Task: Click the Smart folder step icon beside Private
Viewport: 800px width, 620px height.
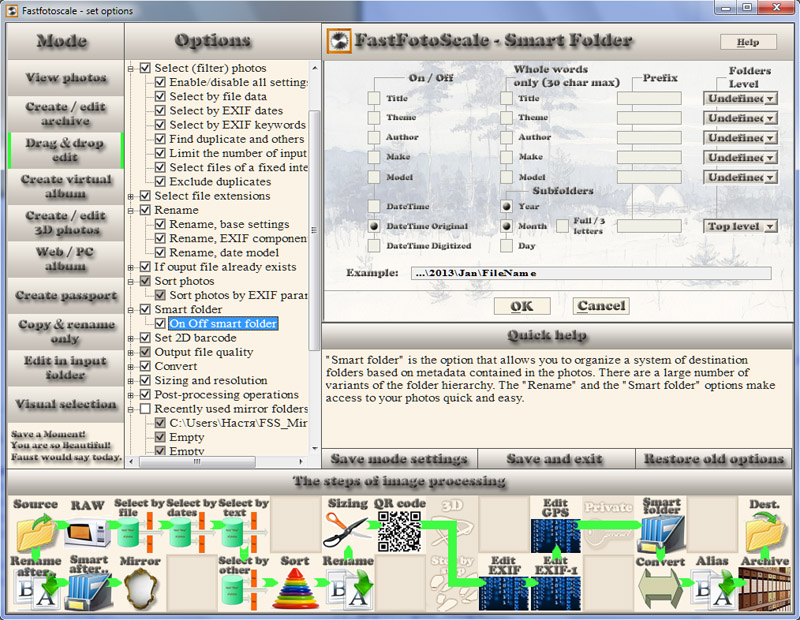Action: point(661,534)
